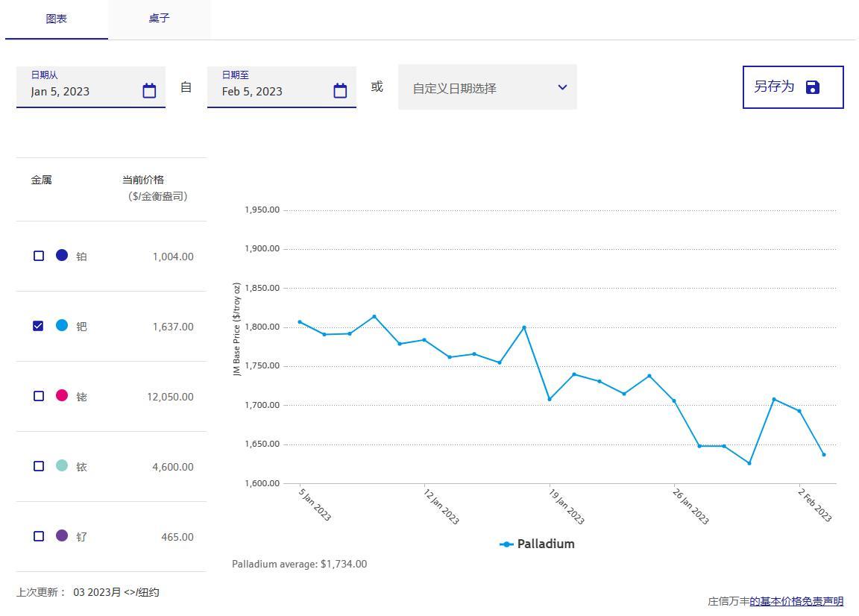Select the 钌 ruthenium checkbox

click(39, 536)
